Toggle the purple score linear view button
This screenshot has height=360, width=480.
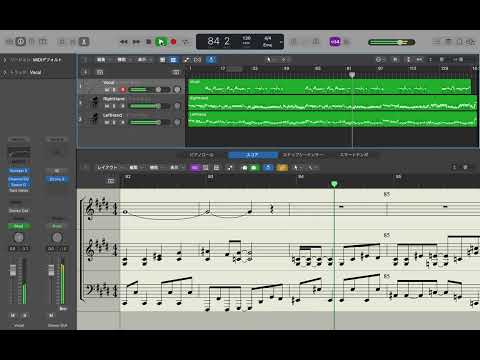tap(195, 167)
